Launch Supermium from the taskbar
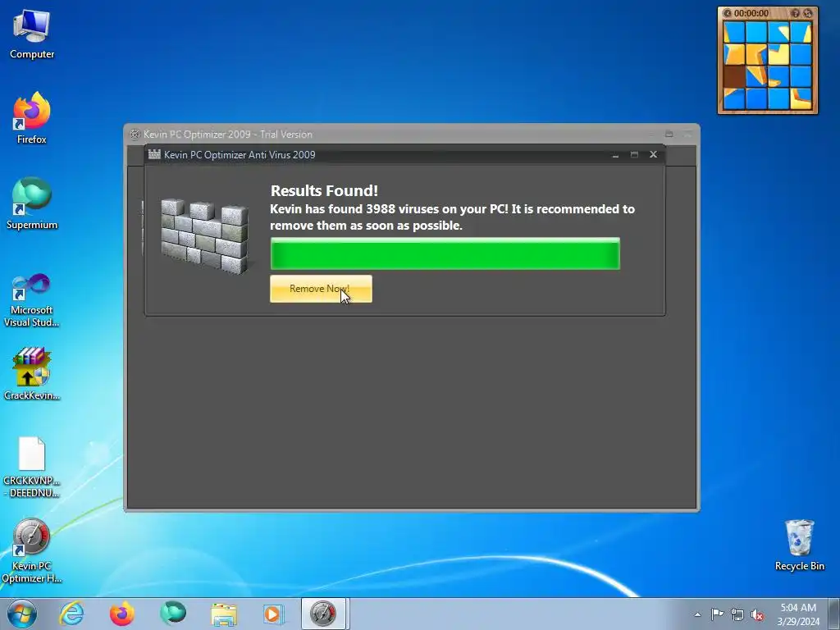The width and height of the screenshot is (840, 630). click(172, 614)
